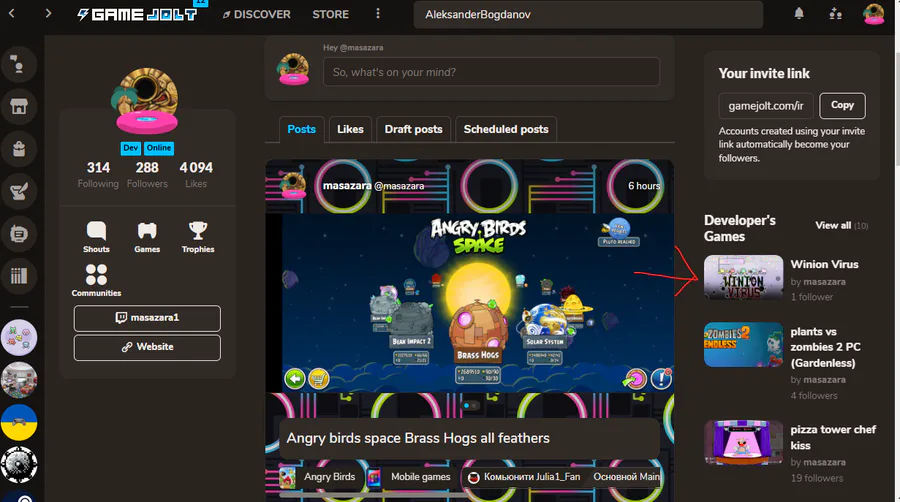
Task: Open the masazara author name on the post
Action: [x=347, y=186]
